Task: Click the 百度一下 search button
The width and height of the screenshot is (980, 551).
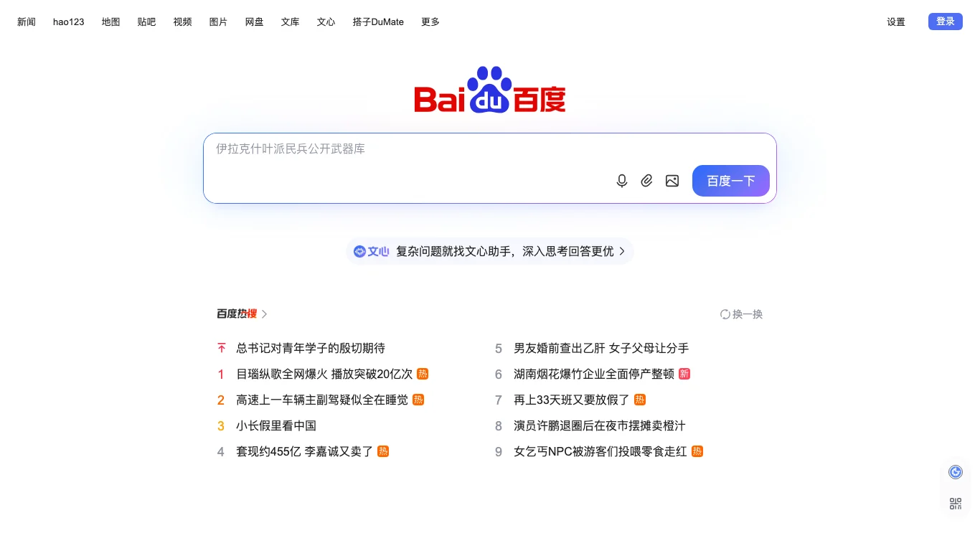Action: (731, 181)
